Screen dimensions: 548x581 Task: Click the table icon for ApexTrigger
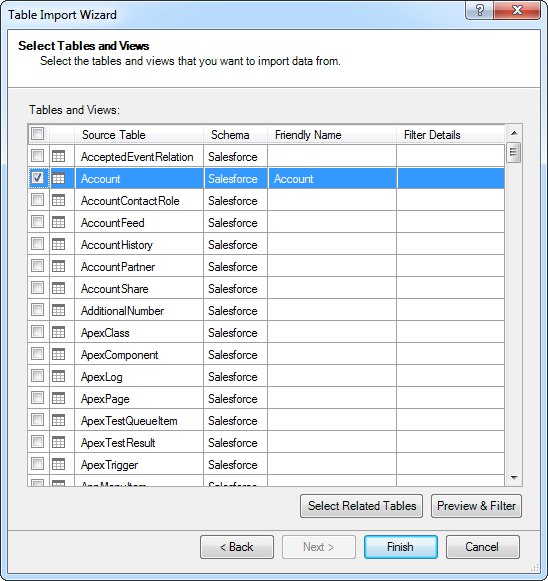coord(59,464)
